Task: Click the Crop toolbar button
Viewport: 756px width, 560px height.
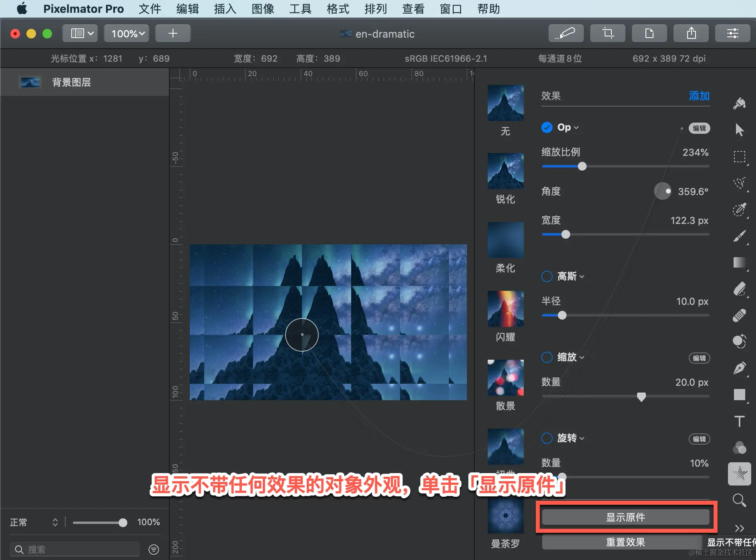Action: pyautogui.click(x=607, y=33)
